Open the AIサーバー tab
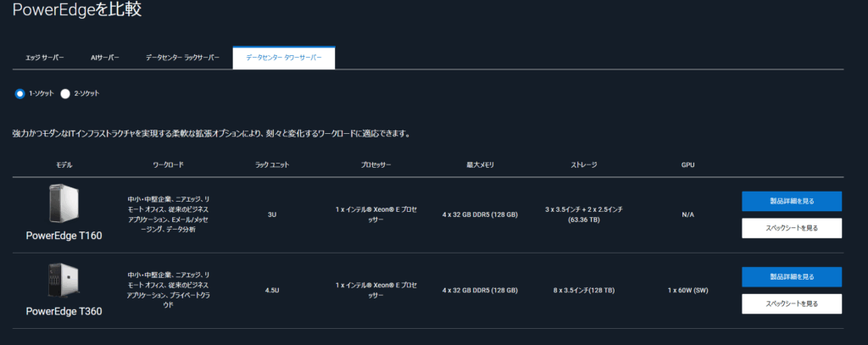The height and width of the screenshot is (345, 868). (x=105, y=58)
